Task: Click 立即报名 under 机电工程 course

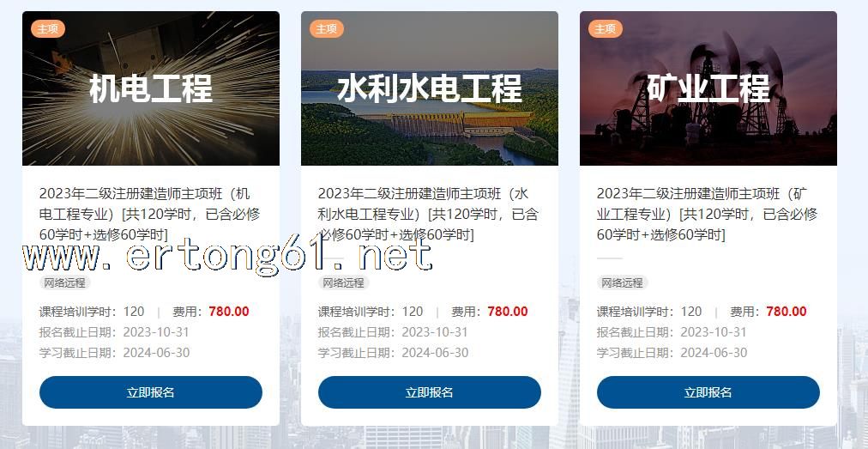Action: click(151, 392)
